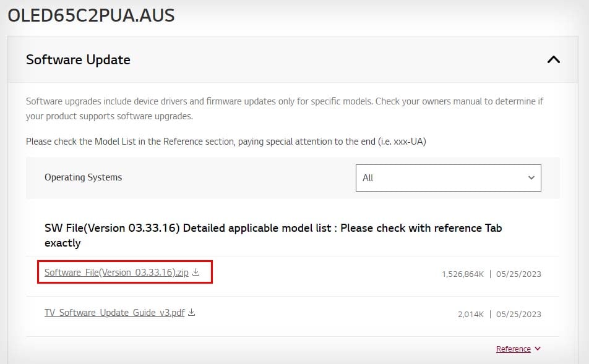Screen dimensions: 589x364
Task: Click the zip file's 05/25/2023 date
Action: (518, 274)
